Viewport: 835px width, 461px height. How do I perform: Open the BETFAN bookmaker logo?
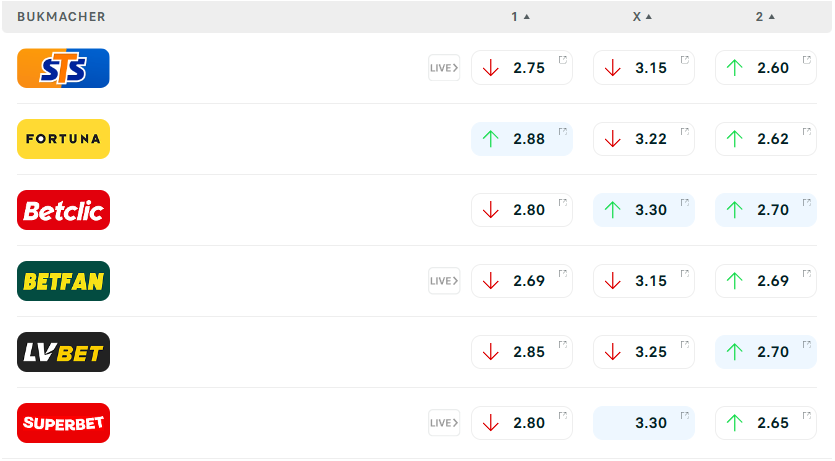(x=63, y=281)
